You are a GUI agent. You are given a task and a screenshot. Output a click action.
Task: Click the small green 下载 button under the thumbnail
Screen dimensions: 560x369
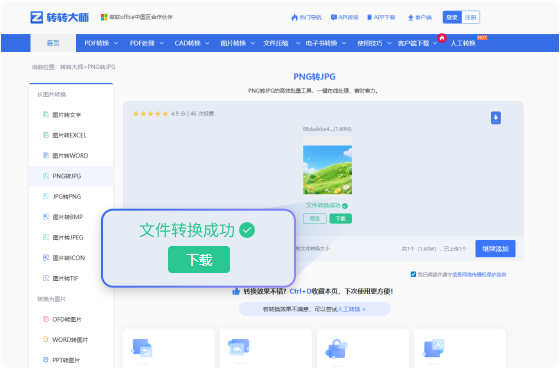340,219
